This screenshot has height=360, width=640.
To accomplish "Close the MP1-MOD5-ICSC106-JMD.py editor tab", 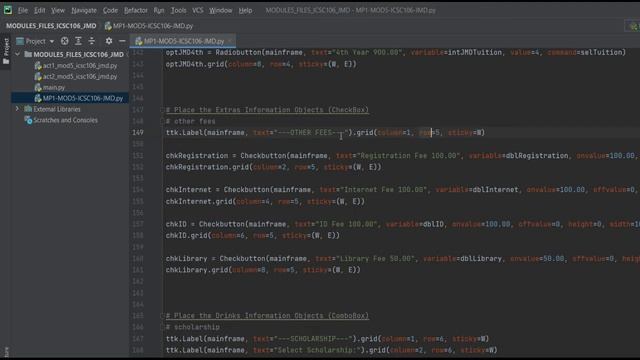I will click(x=231, y=41).
